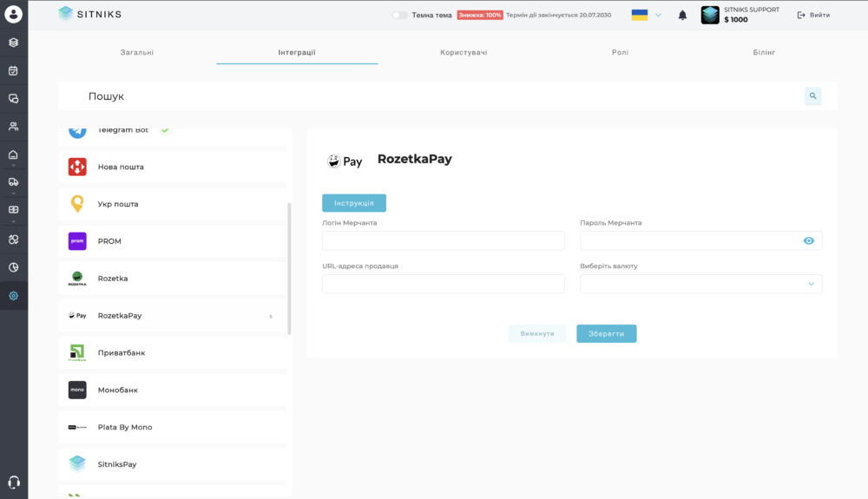This screenshot has width=868, height=499.
Task: Open the support headset icon
Action: click(x=14, y=483)
